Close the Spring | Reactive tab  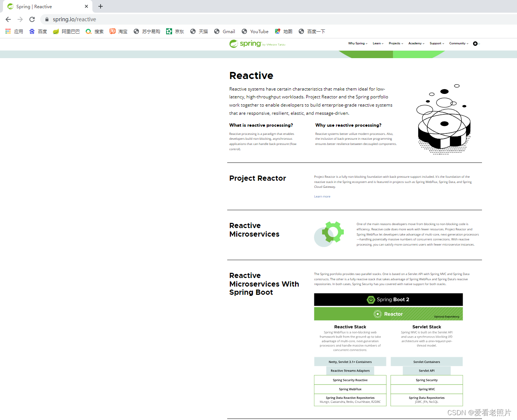click(x=86, y=6)
